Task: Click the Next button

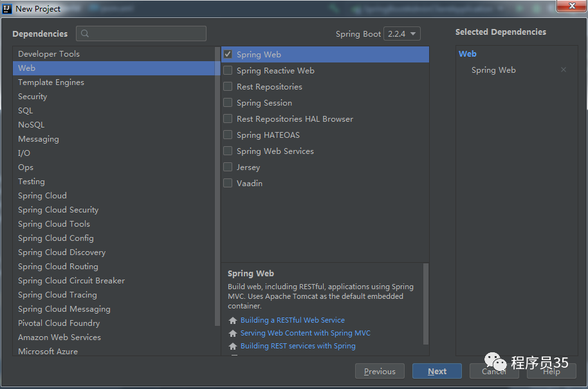Action: pos(437,372)
